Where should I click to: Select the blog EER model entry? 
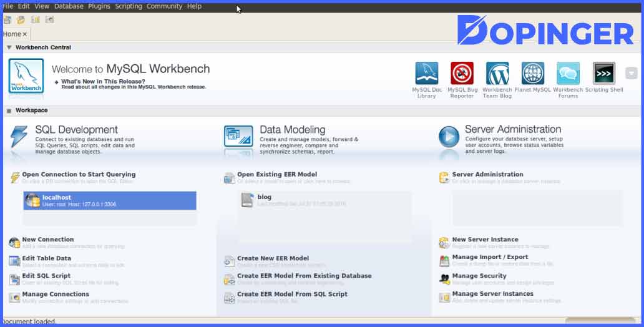[324, 200]
